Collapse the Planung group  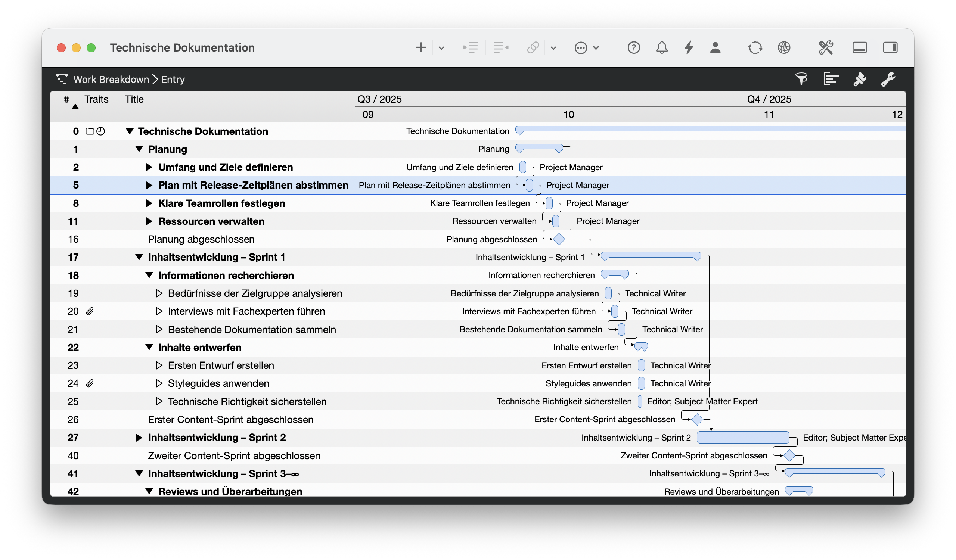pyautogui.click(x=139, y=149)
